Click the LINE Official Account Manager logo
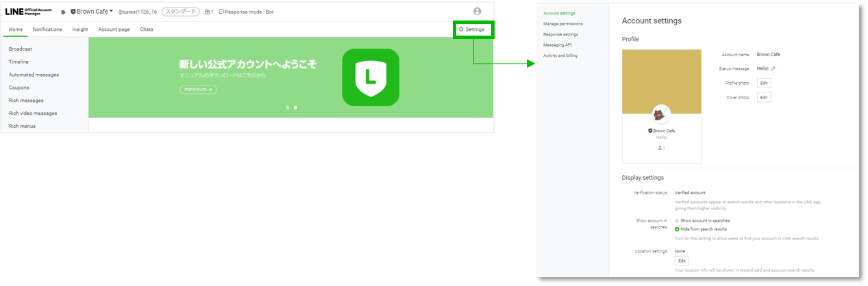This screenshot has width=868, height=286. pyautogui.click(x=28, y=11)
